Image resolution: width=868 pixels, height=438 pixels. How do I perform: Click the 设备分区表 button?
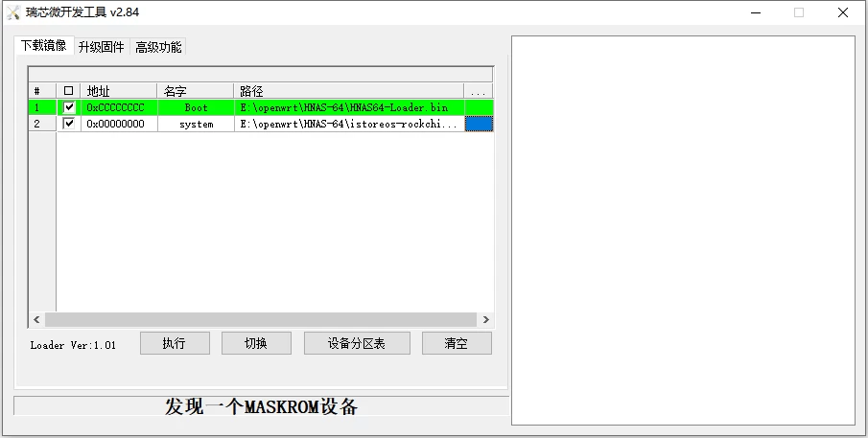tap(357, 343)
